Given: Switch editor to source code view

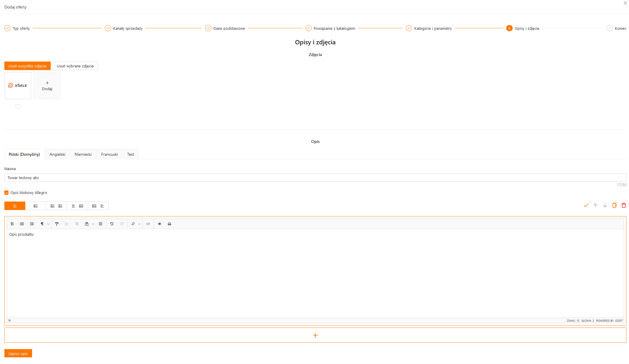Looking at the screenshot, I should (x=148, y=224).
